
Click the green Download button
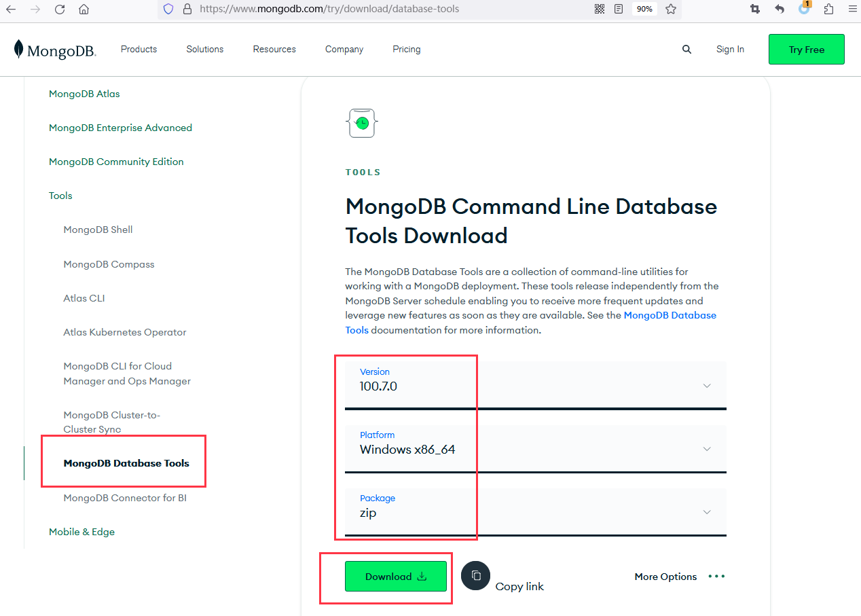click(396, 577)
